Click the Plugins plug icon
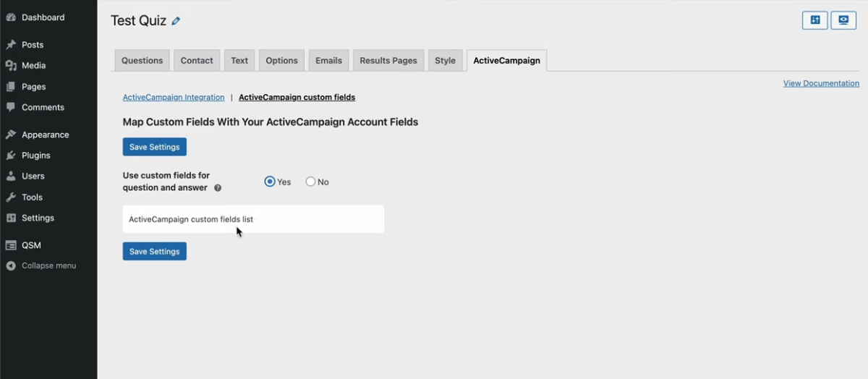868x379 pixels. coord(11,156)
